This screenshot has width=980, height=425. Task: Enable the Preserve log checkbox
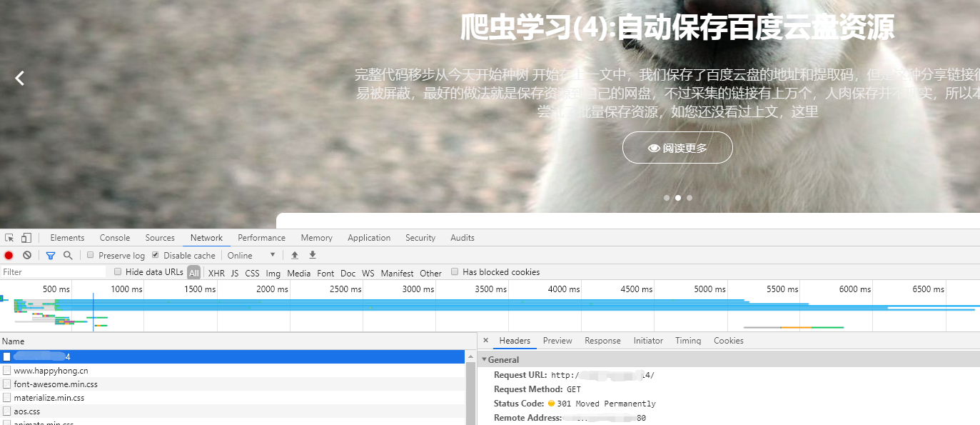(x=91, y=254)
